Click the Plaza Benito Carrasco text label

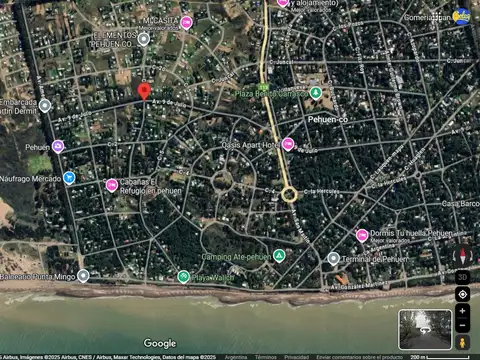pos(271,94)
